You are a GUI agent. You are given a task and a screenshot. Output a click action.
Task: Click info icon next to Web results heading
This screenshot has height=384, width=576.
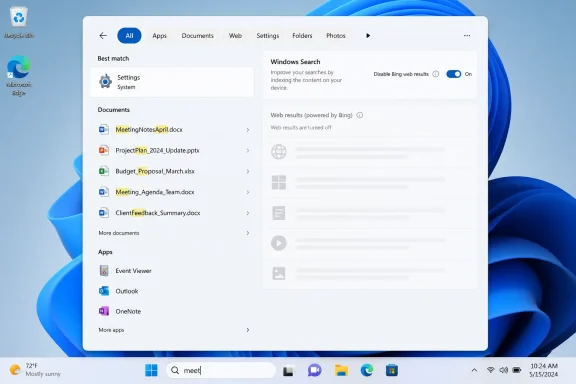[x=360, y=115]
